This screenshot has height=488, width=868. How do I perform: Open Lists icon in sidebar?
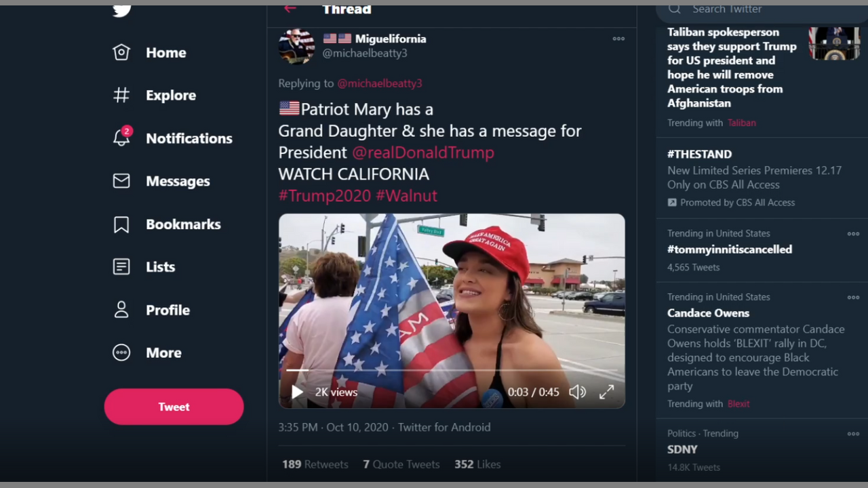point(121,267)
